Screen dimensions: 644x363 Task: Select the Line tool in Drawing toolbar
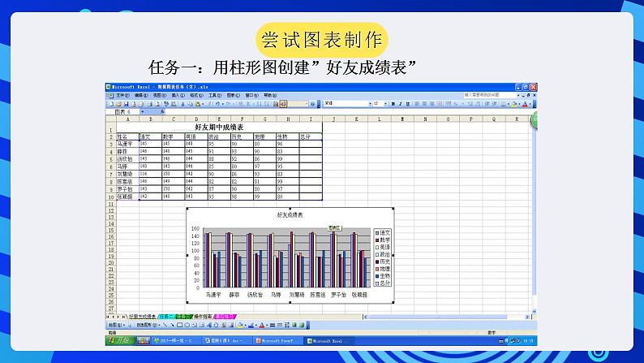tap(165, 325)
